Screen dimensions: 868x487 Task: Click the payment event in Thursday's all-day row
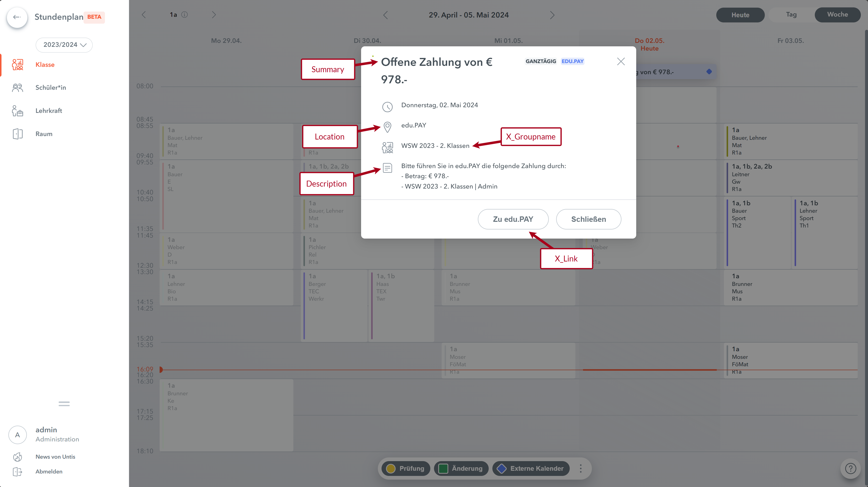pos(676,72)
